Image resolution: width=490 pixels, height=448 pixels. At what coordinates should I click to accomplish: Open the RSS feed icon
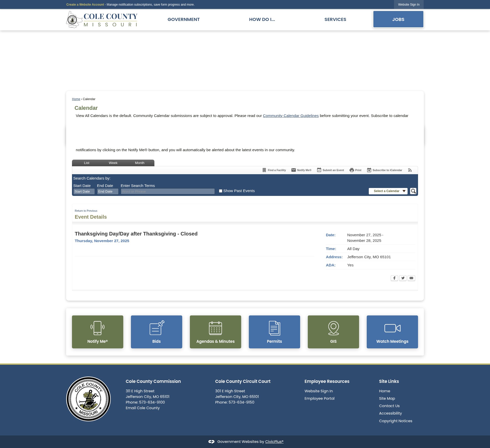click(x=410, y=170)
